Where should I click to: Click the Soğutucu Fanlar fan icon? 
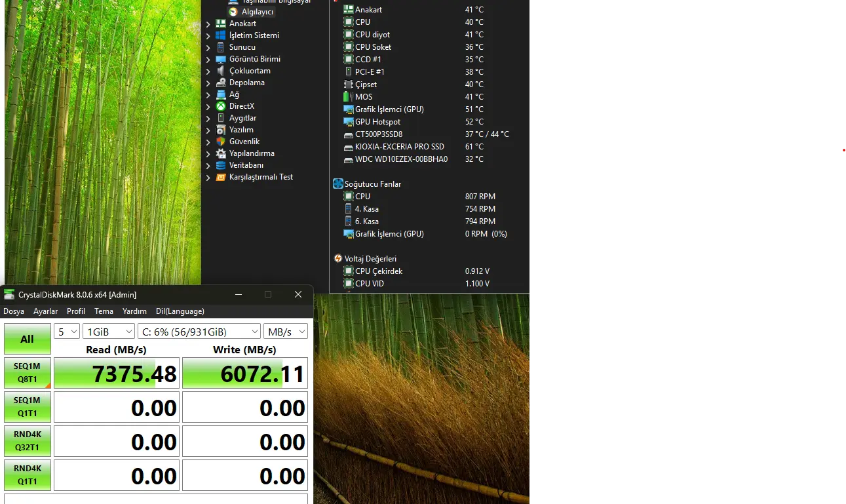338,184
